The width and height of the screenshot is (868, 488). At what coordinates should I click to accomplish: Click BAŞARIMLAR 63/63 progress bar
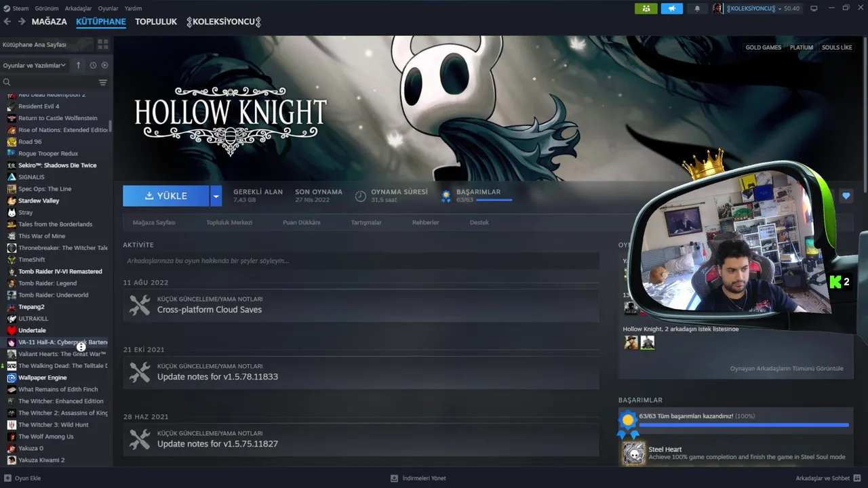coord(494,200)
